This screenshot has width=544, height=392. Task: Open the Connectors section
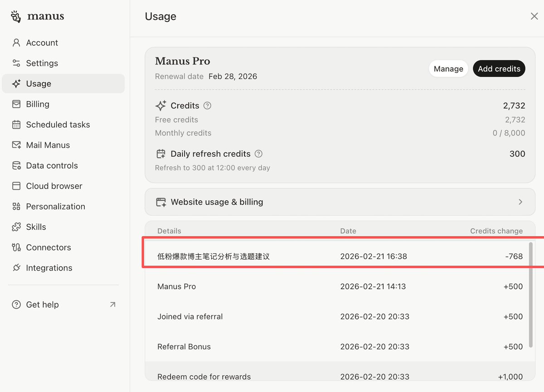pos(63,247)
